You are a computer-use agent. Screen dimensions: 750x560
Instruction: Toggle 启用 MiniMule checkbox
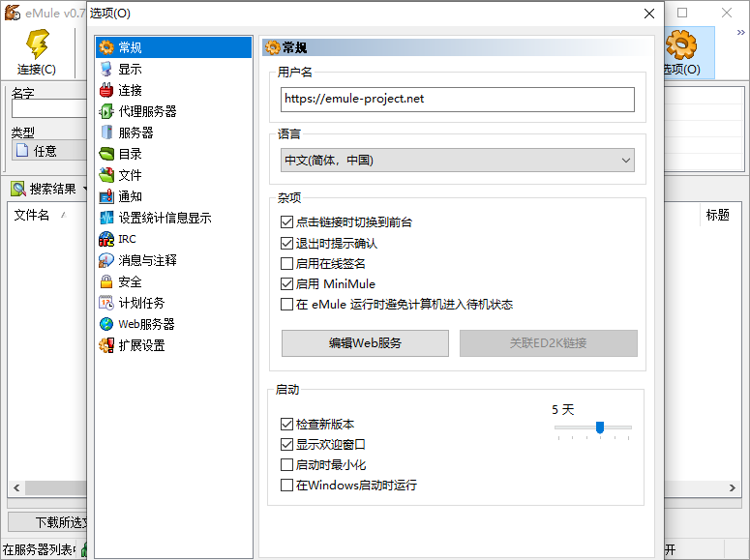pos(286,284)
